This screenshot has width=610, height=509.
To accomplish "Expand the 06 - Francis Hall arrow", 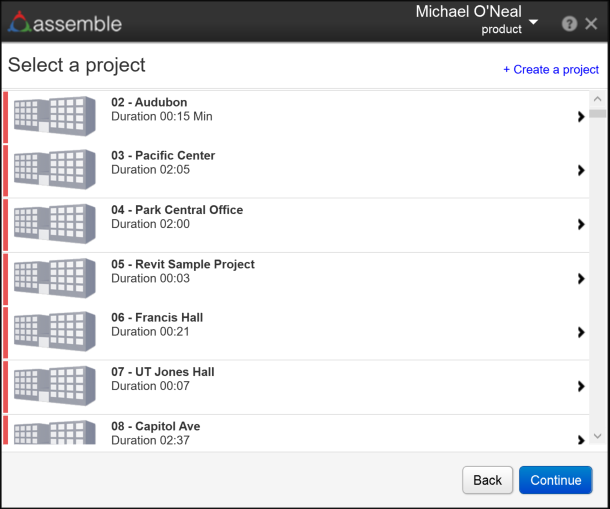I will (x=581, y=333).
